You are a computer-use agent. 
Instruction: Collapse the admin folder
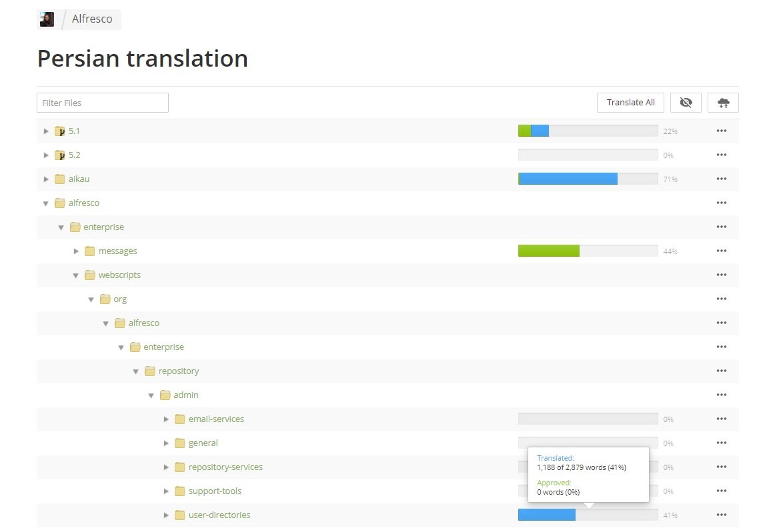coord(151,395)
